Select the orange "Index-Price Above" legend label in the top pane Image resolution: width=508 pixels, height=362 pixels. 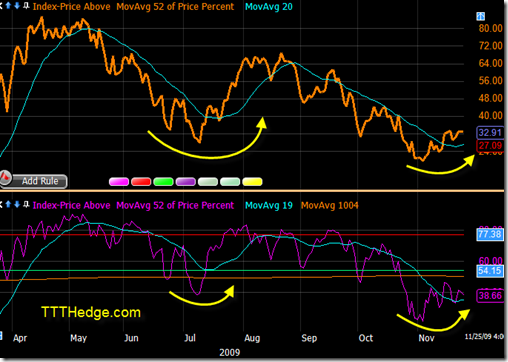71,7
